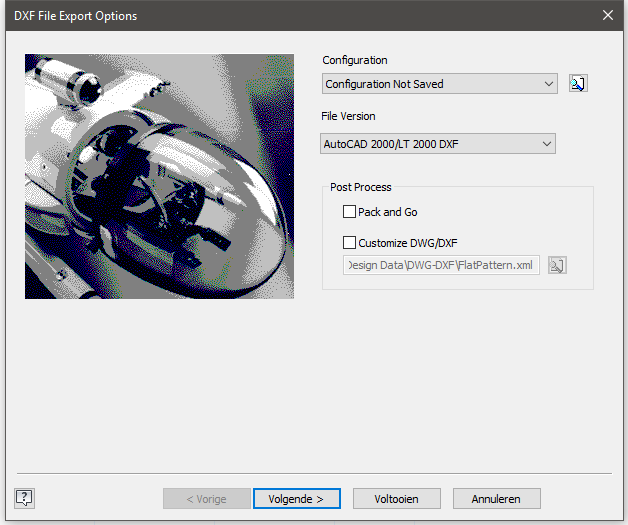Open the dialog help icon
Viewport: 628px width, 525px height.
pos(24,498)
